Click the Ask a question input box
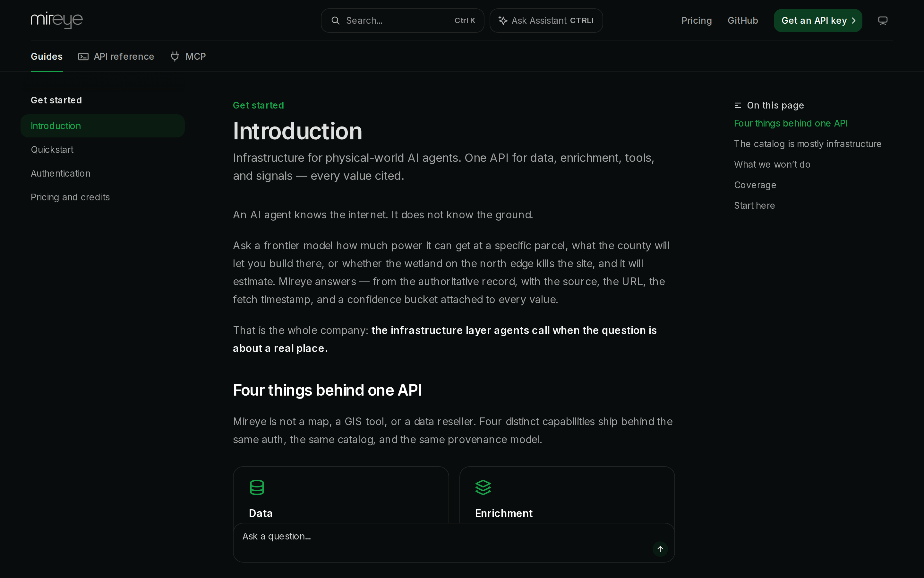Image resolution: width=924 pixels, height=578 pixels. (454, 542)
